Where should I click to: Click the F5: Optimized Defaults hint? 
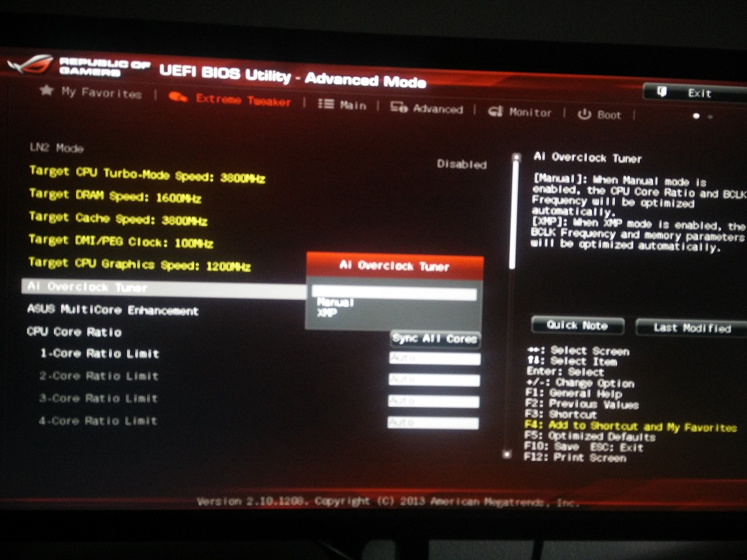pos(590,436)
